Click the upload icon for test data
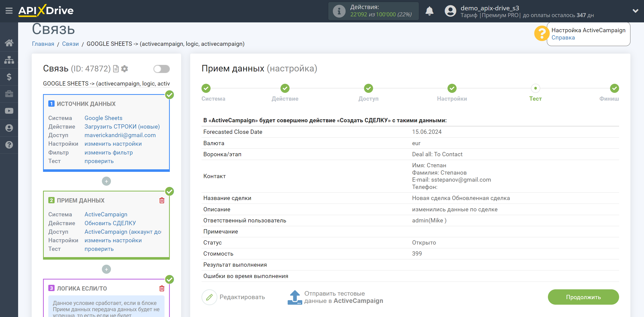 click(x=295, y=297)
